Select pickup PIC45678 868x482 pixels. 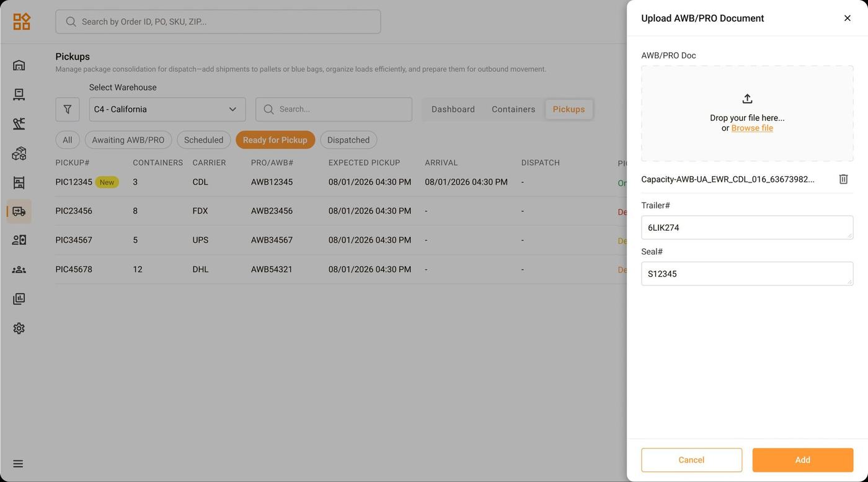click(74, 269)
